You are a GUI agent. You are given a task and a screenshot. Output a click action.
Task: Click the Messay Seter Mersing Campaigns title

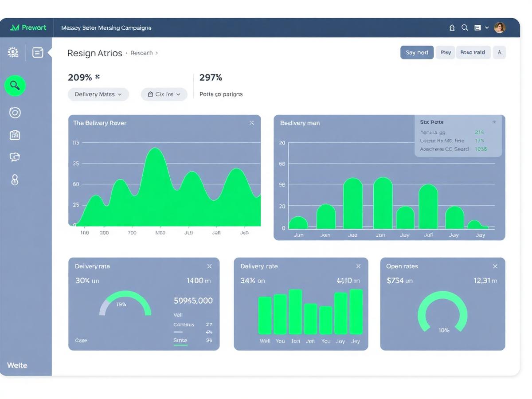point(106,27)
